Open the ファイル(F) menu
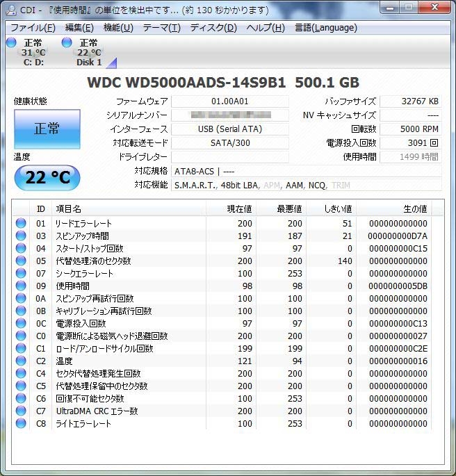 [x=33, y=28]
